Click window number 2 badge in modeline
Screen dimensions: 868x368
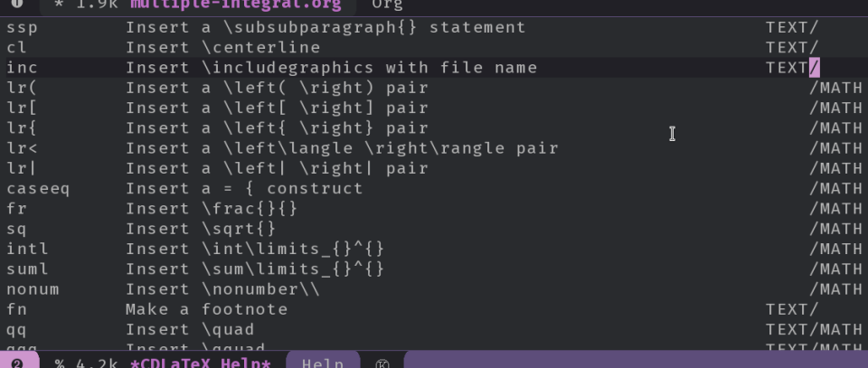[16, 363]
